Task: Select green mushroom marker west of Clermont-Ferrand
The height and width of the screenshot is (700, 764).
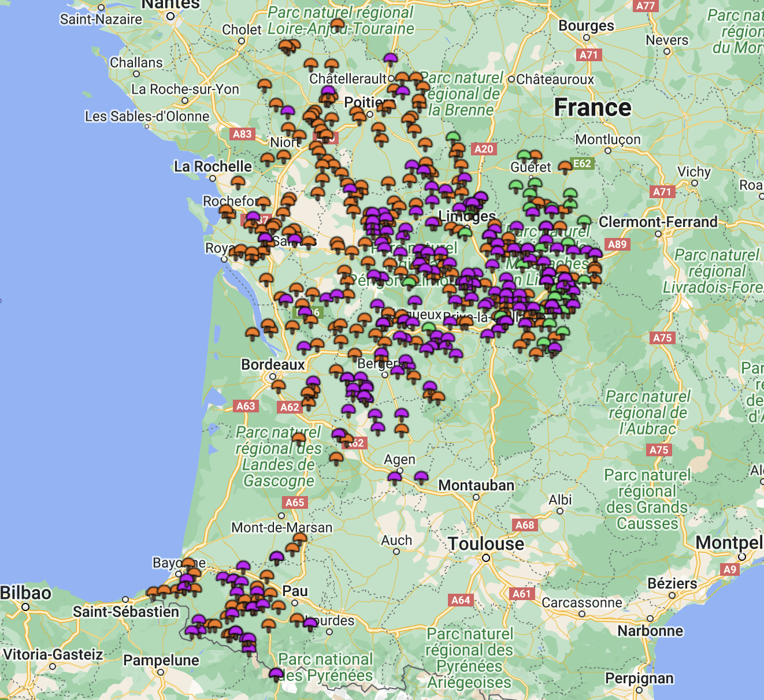Action: pyautogui.click(x=584, y=221)
